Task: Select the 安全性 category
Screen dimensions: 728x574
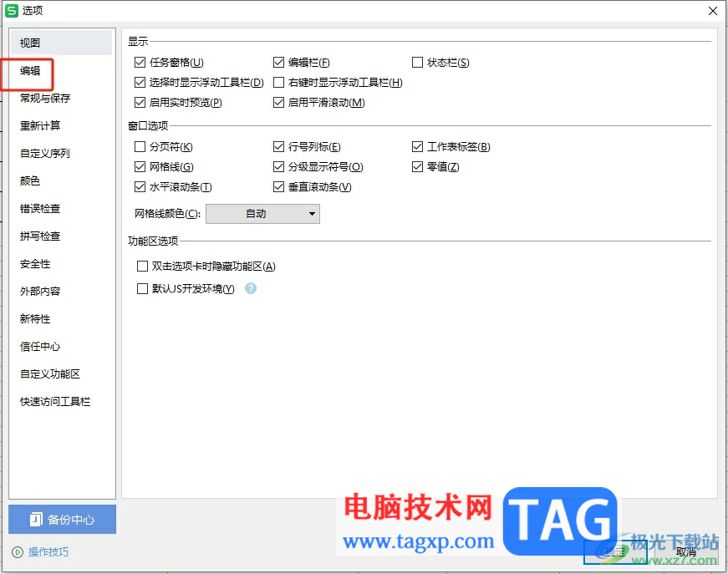Action: click(35, 263)
